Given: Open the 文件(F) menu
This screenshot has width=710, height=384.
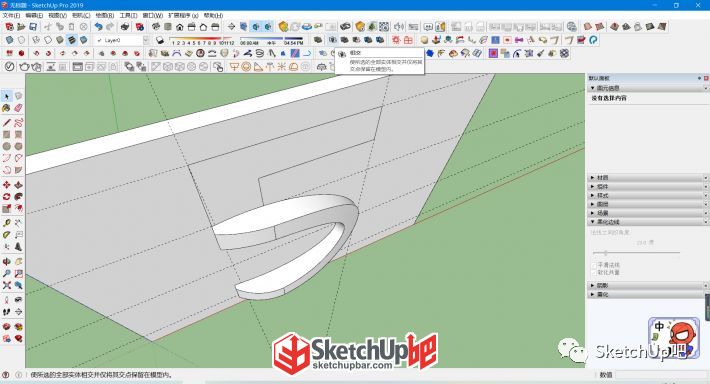Looking at the screenshot, I should pos(11,15).
